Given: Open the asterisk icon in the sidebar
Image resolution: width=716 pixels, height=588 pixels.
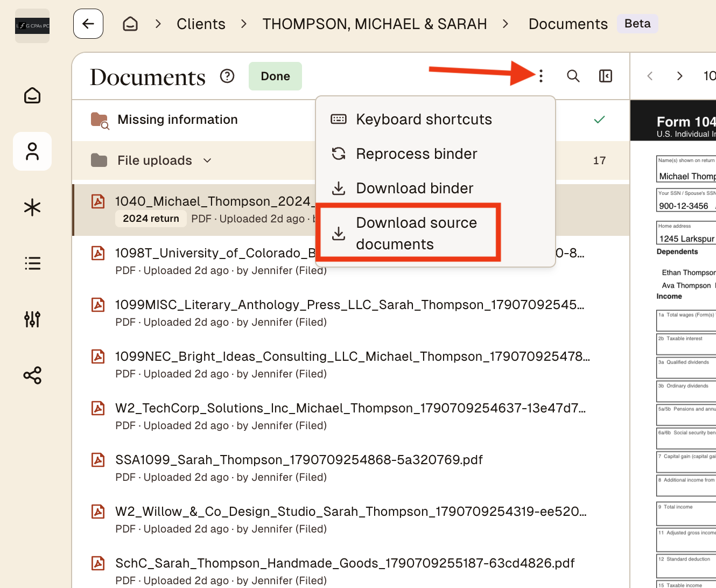Looking at the screenshot, I should [32, 207].
